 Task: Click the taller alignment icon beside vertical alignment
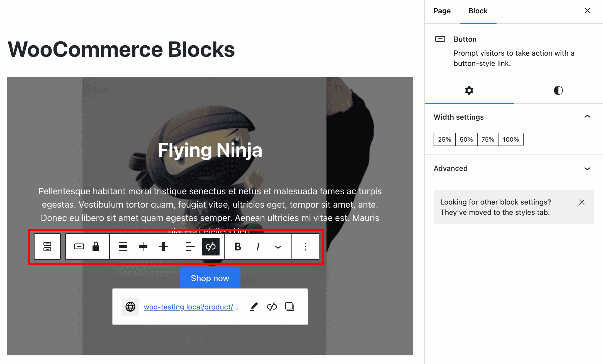coord(163,247)
